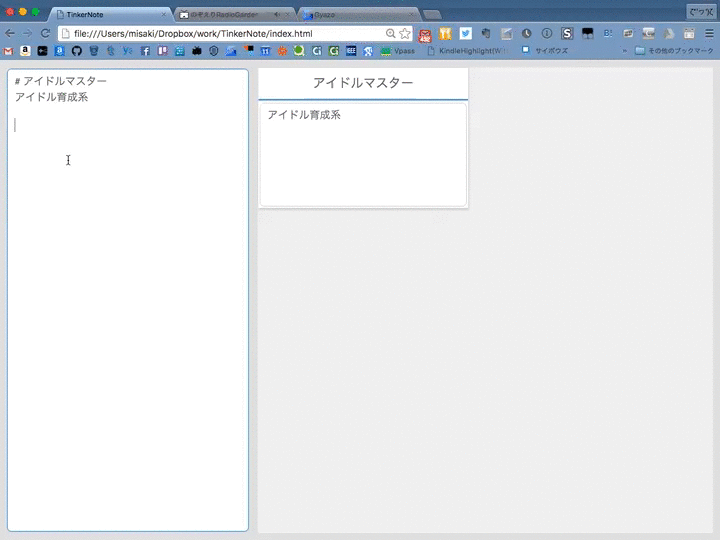720x540 pixels.
Task: Close the TinkerNote tab
Action: pos(163,15)
